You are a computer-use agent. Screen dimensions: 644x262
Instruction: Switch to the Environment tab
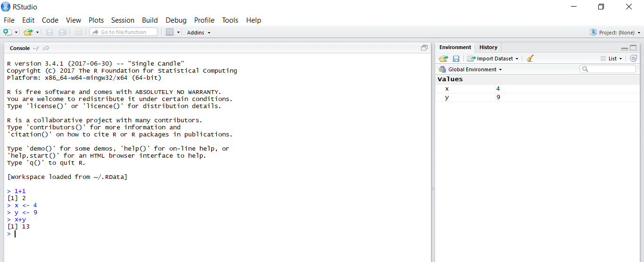455,47
